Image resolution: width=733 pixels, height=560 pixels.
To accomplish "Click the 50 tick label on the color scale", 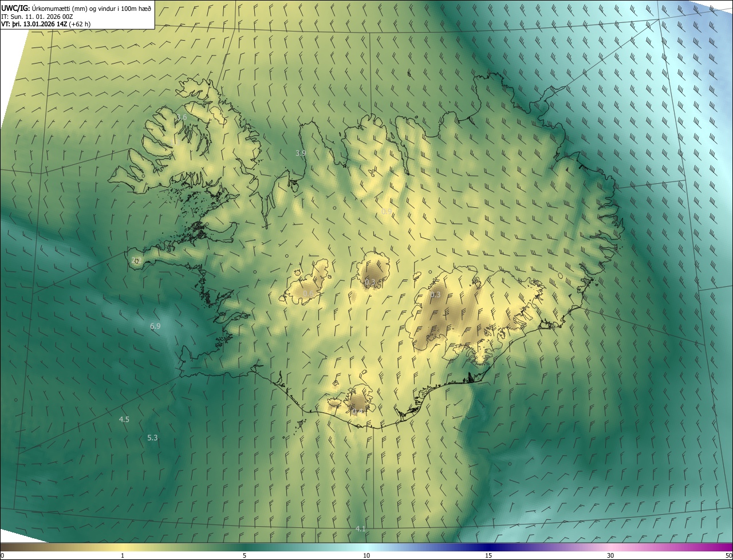I will [728, 555].
